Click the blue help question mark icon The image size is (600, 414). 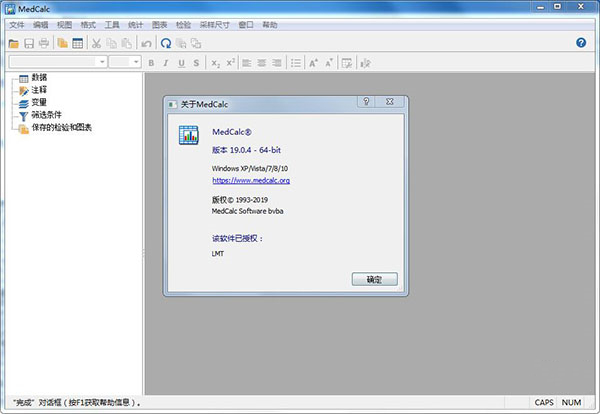(581, 42)
